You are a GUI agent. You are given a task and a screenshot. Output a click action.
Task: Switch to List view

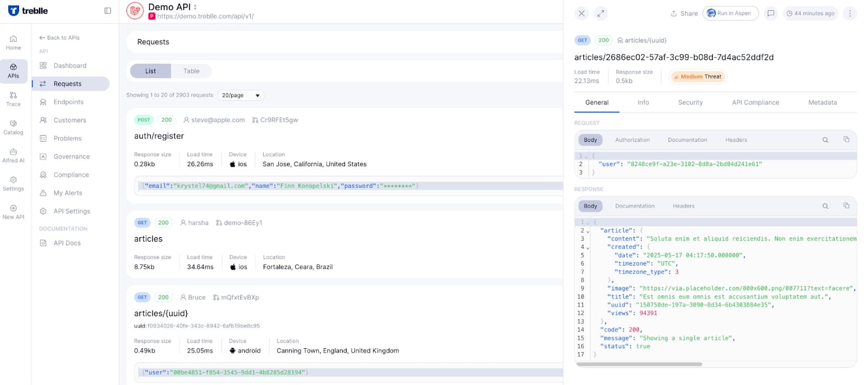[150, 71]
